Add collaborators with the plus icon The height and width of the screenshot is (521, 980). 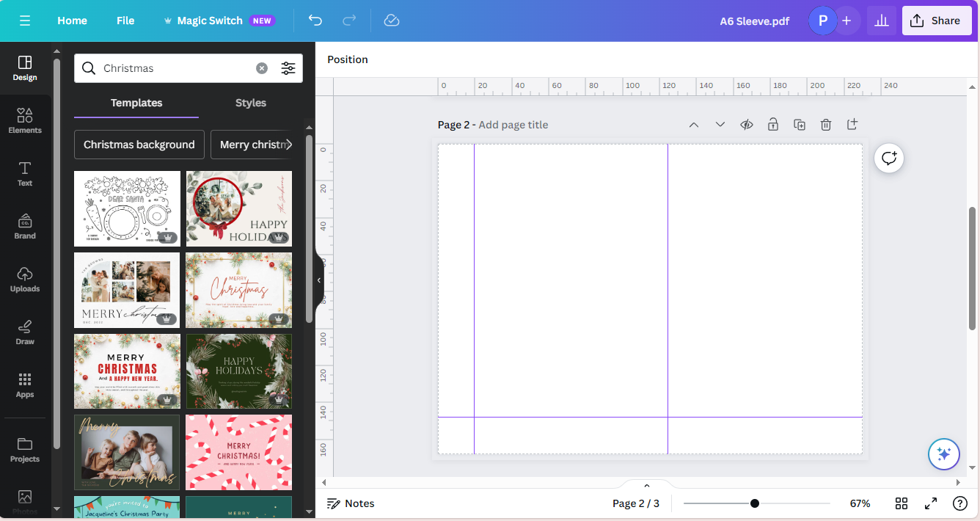pos(846,21)
